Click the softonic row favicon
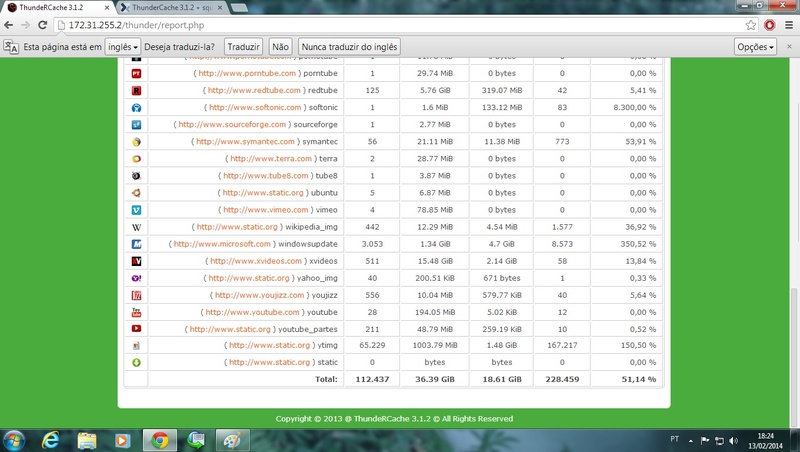 (136, 108)
